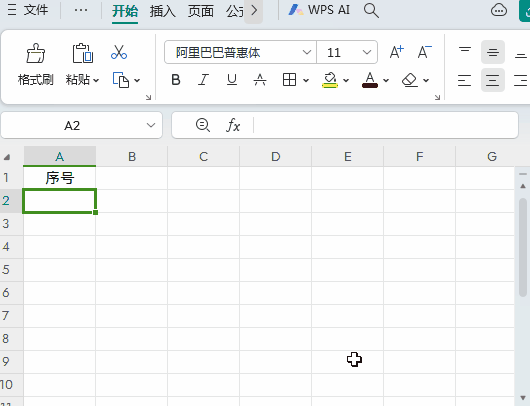The image size is (530, 406).
Task: Open the font name dropdown
Action: pos(307,52)
